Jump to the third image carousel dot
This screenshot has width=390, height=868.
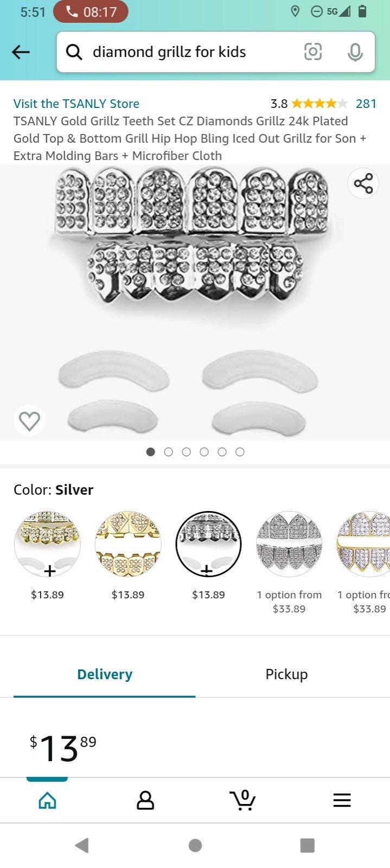(186, 452)
